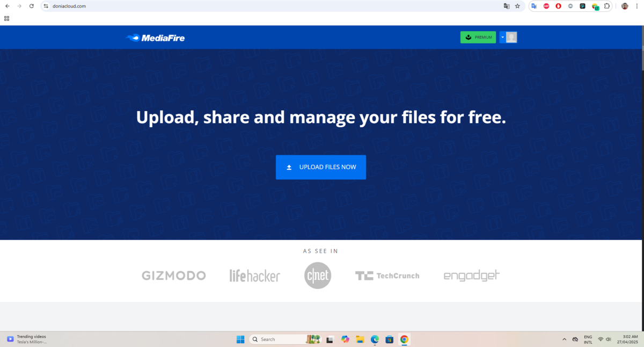Open the Extensions puzzle-piece menu
The height and width of the screenshot is (347, 644).
pos(608,6)
